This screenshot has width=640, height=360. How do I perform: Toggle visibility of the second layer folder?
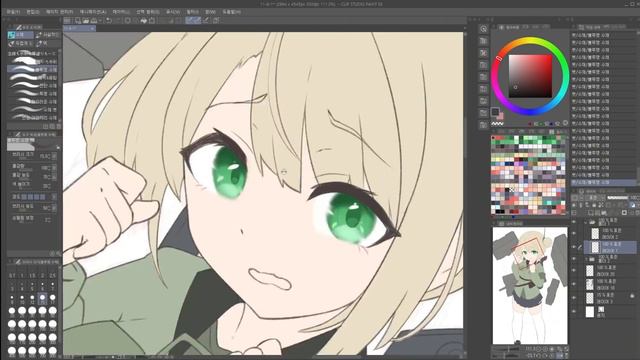[574, 259]
